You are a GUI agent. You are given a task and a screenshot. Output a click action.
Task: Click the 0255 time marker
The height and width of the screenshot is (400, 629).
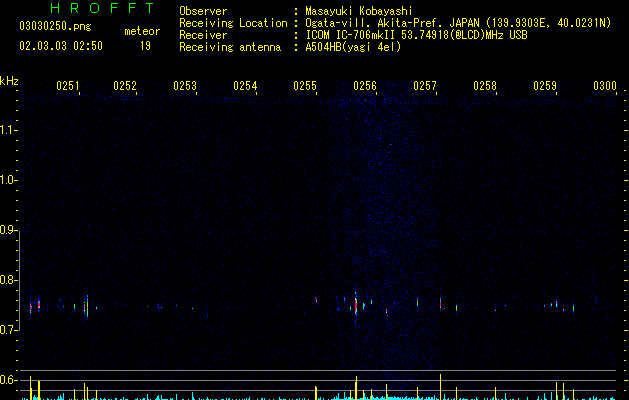tap(305, 86)
